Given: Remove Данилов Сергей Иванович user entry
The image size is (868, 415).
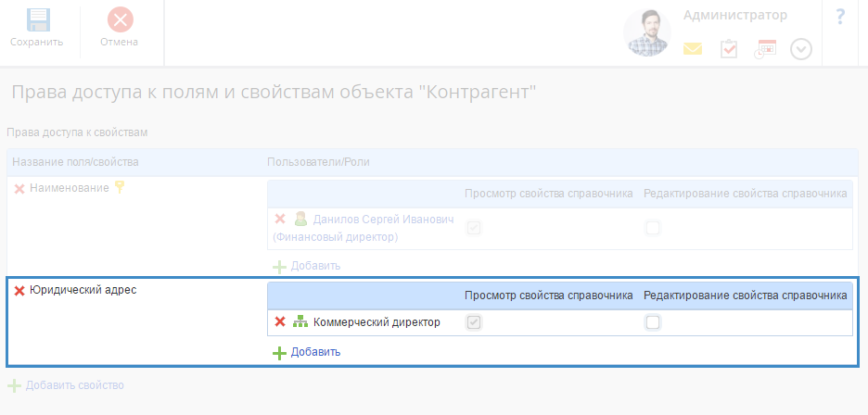Looking at the screenshot, I should (280, 220).
